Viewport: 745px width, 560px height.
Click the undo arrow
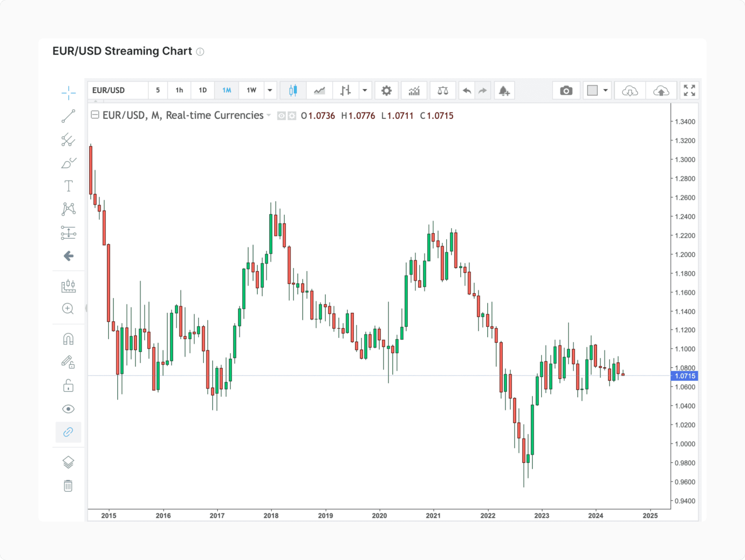(x=467, y=90)
